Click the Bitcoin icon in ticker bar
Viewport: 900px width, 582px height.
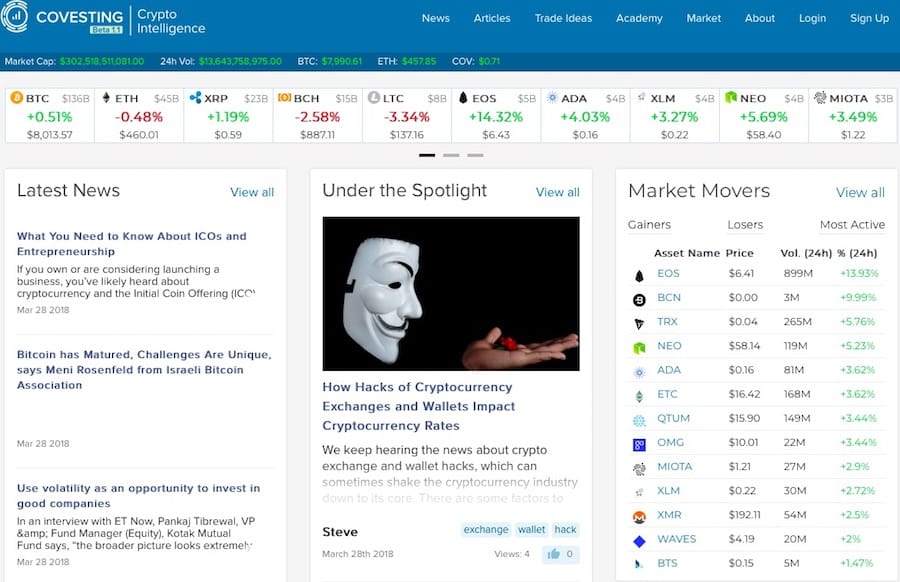pos(15,98)
